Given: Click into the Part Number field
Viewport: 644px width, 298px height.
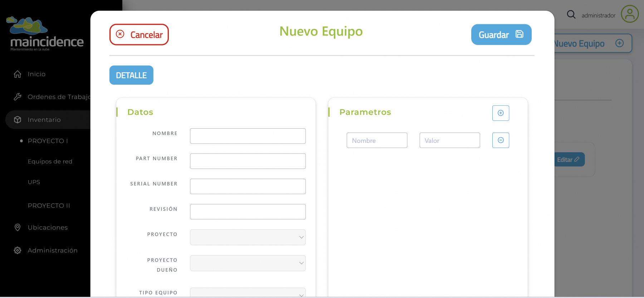Looking at the screenshot, I should pos(248,161).
